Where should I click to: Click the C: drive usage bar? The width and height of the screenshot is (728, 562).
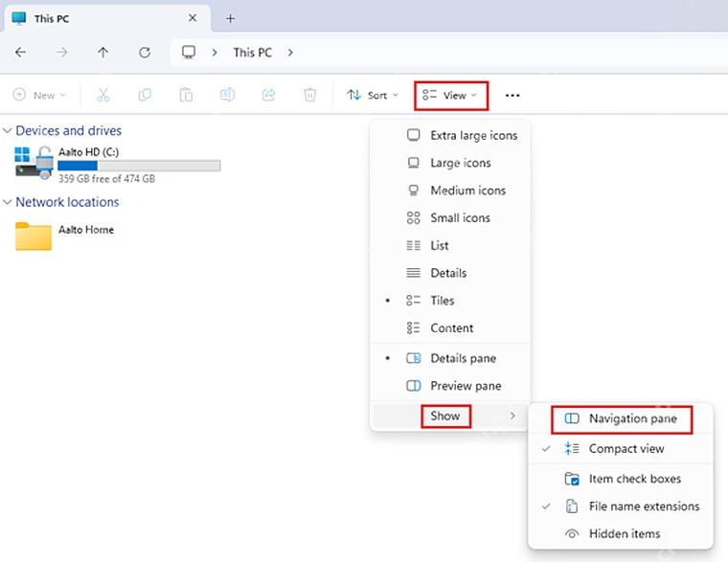pyautogui.click(x=139, y=166)
